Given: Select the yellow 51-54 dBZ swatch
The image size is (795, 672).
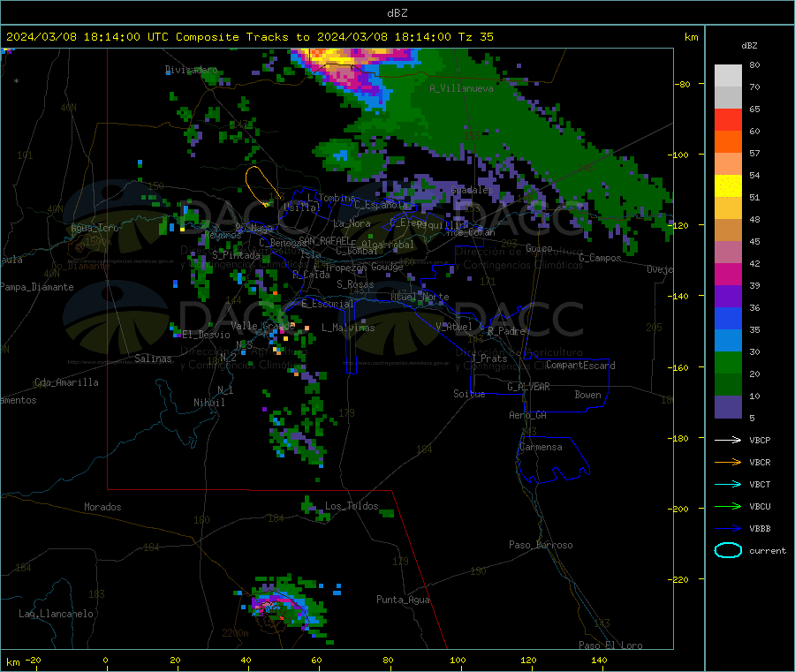Looking at the screenshot, I should (x=728, y=186).
